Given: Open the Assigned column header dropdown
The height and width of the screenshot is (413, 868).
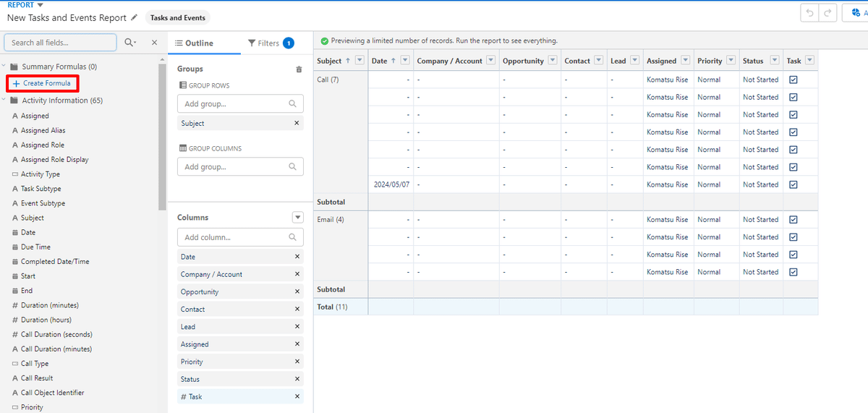Looking at the screenshot, I should point(686,61).
